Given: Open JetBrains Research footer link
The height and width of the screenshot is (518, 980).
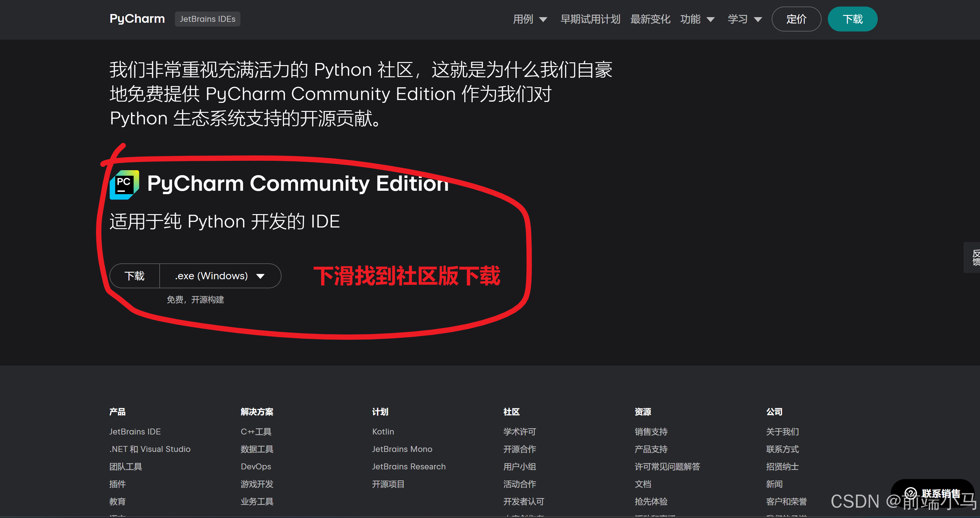Looking at the screenshot, I should 409,467.
